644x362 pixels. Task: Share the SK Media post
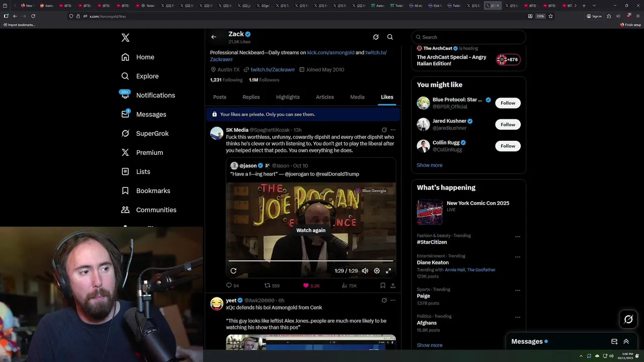click(x=393, y=286)
